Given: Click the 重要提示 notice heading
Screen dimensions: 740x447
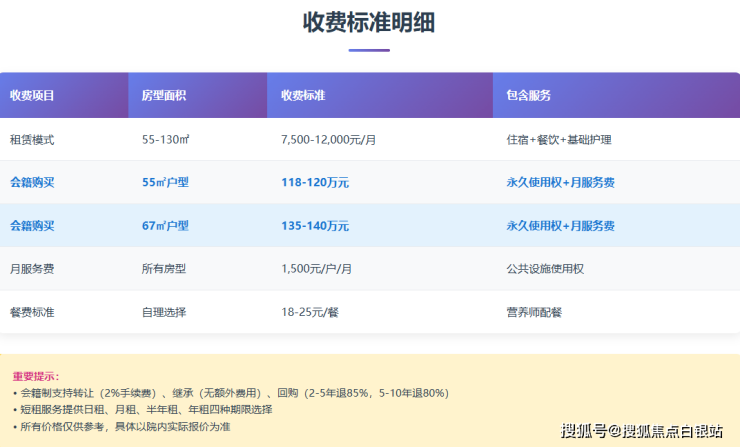Looking at the screenshot, I should [36, 376].
